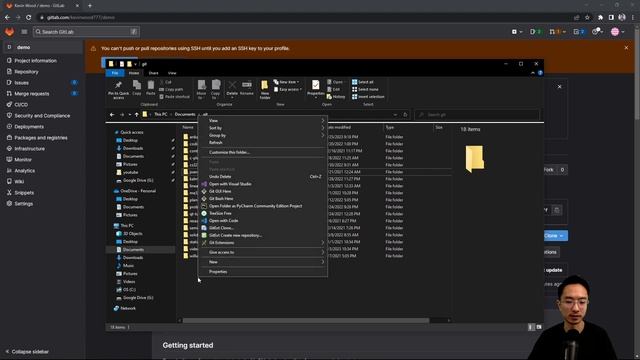Focus the Explorer Search git box
The height and width of the screenshot is (360, 640).
(x=477, y=115)
